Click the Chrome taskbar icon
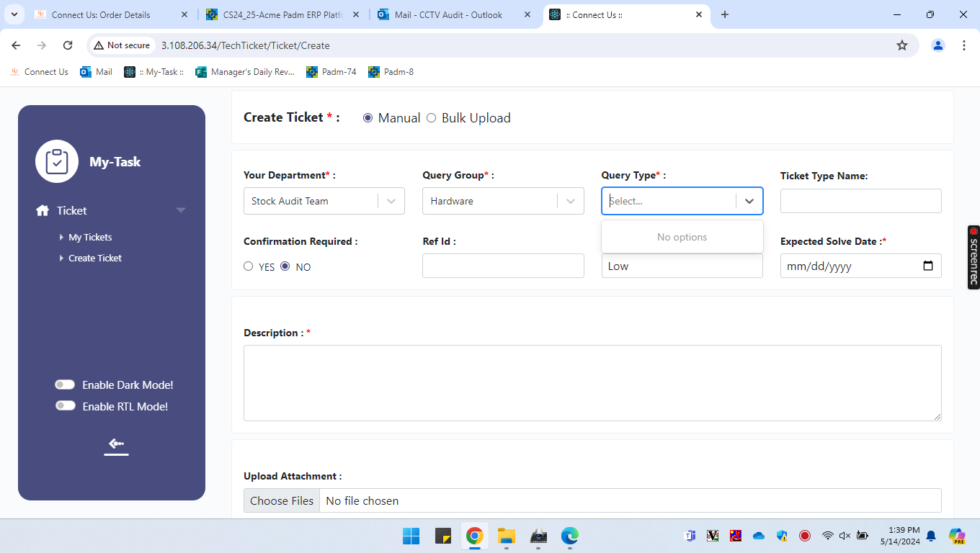The image size is (980, 553). (x=474, y=536)
